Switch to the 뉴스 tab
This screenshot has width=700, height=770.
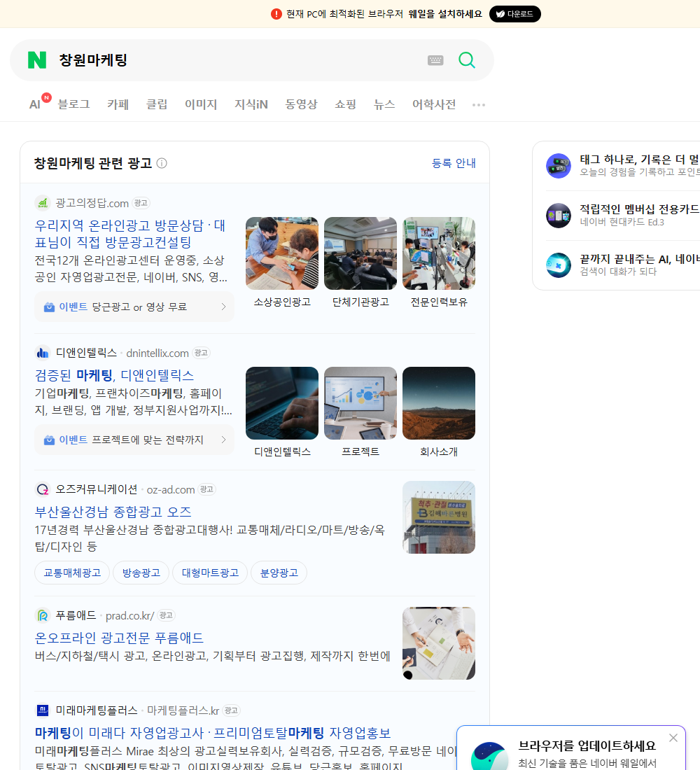pyautogui.click(x=384, y=104)
